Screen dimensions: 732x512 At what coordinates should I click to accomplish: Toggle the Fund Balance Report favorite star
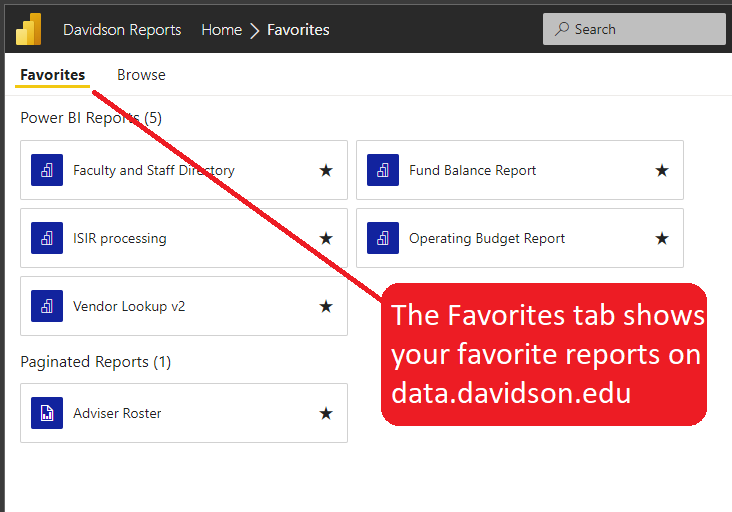coord(662,170)
